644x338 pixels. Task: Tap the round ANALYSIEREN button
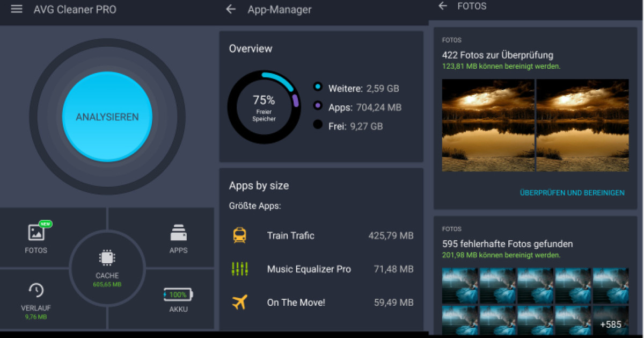(x=107, y=116)
